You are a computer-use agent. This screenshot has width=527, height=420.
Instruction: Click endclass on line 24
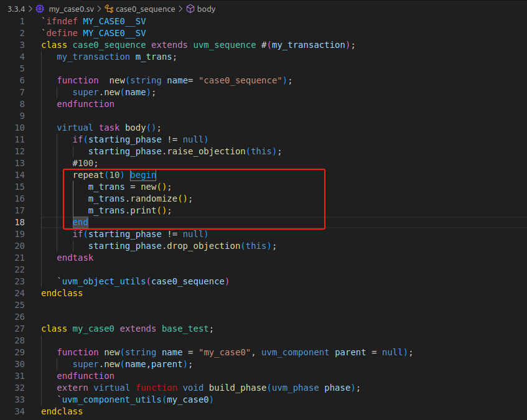(x=61, y=293)
